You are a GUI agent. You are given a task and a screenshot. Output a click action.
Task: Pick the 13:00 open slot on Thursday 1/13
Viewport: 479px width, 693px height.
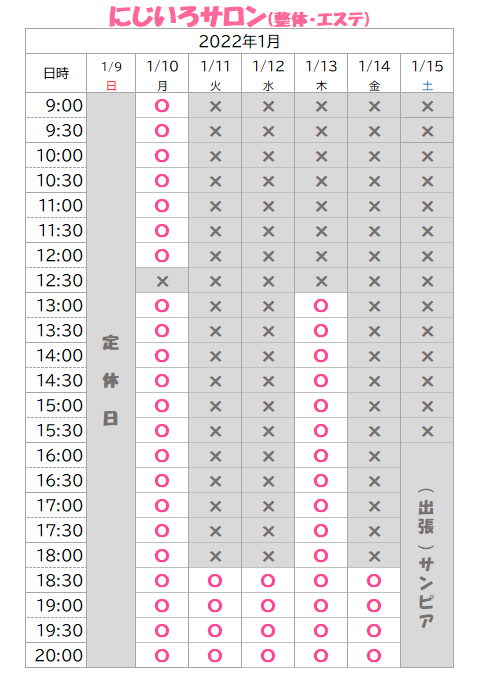(x=321, y=305)
